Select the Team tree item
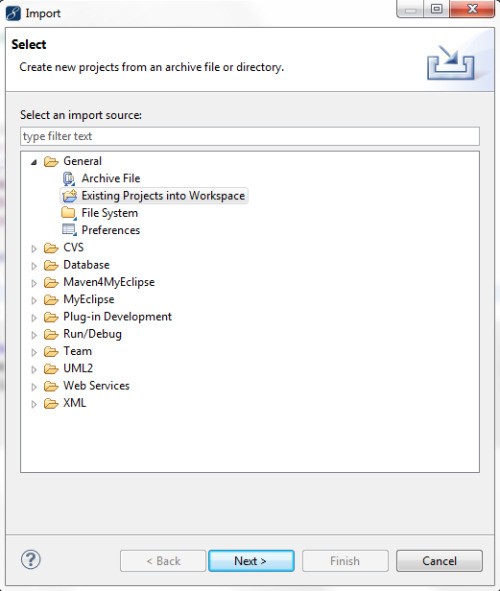Screen dimensions: 500x591 point(77,351)
